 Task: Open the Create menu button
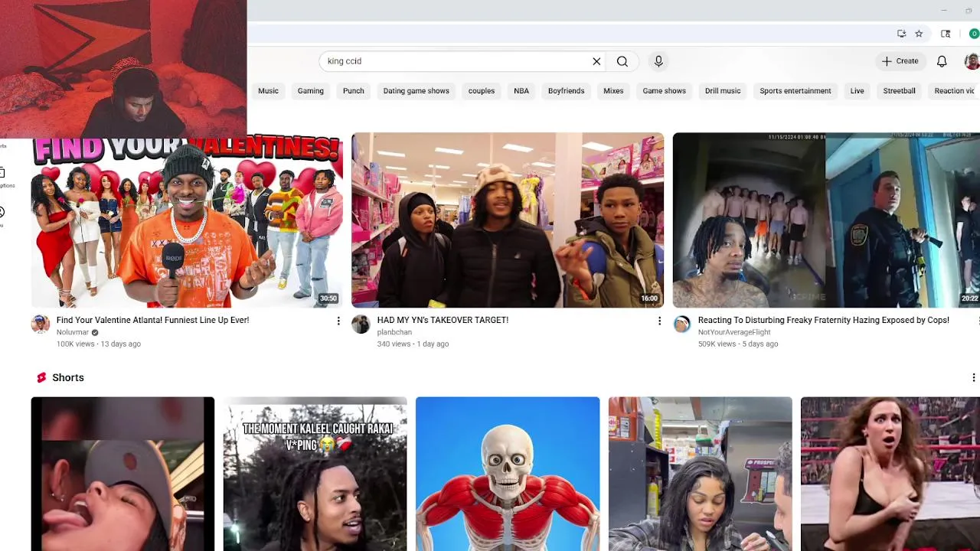point(900,61)
